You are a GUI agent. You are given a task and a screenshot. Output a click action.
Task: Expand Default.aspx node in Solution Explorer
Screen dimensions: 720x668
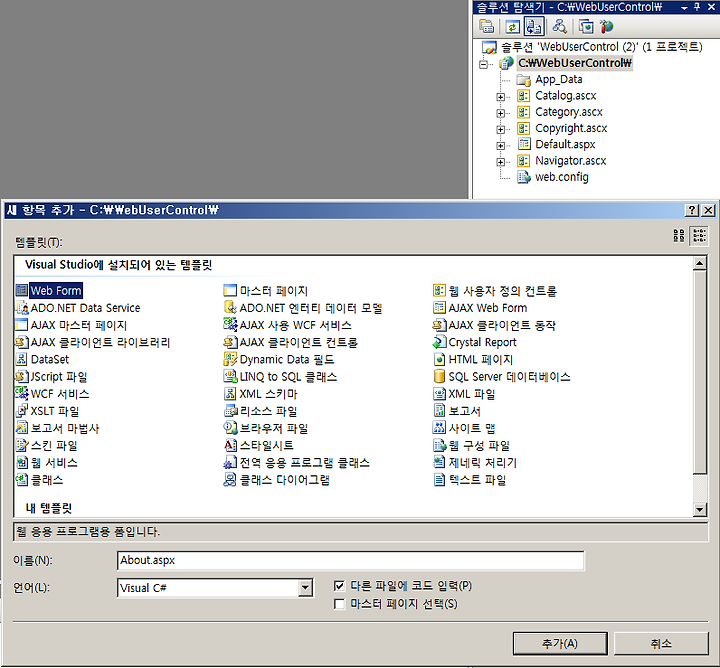(x=501, y=146)
